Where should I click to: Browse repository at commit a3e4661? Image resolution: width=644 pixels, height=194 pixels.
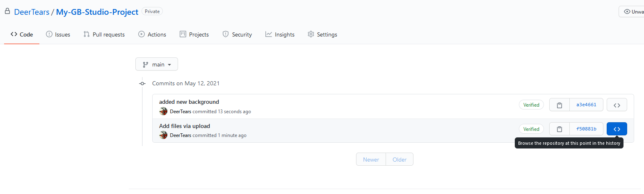coord(617,105)
